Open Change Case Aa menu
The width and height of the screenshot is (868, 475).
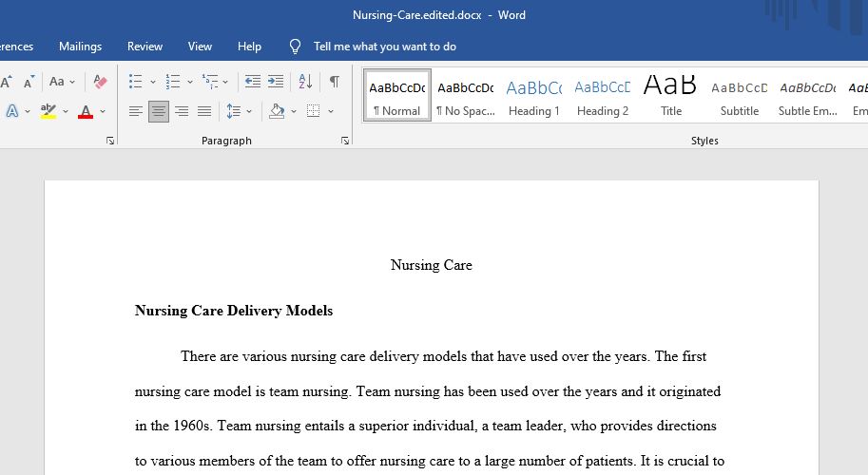tap(62, 82)
